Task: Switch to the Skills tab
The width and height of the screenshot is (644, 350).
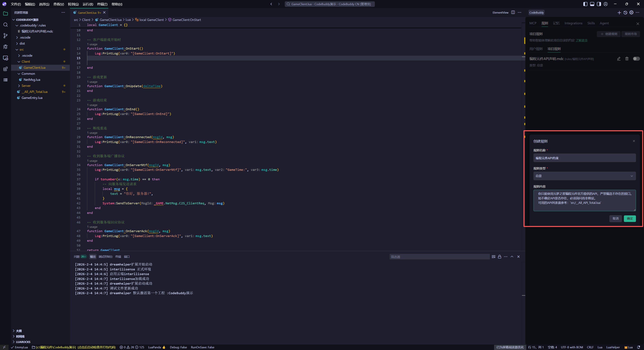Action: 591,23
